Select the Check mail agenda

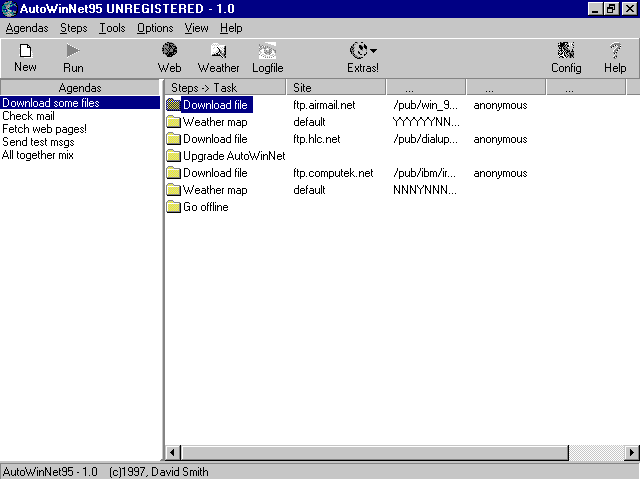point(28,116)
